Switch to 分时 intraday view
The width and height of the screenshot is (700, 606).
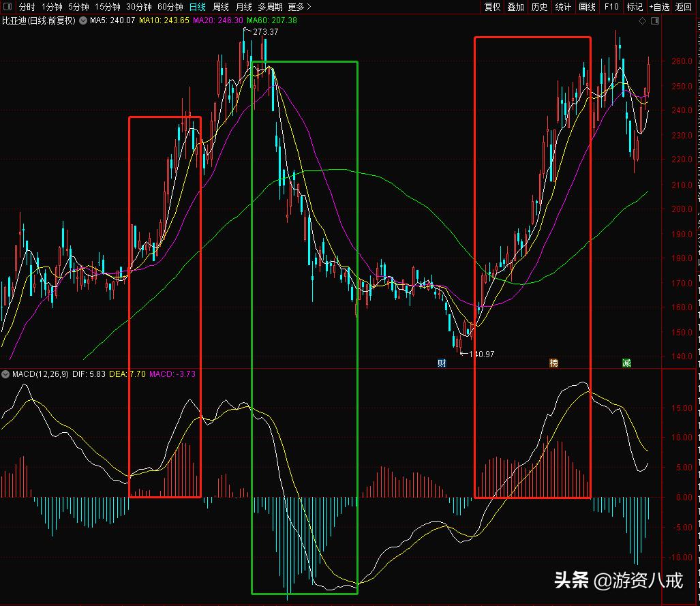coord(27,7)
